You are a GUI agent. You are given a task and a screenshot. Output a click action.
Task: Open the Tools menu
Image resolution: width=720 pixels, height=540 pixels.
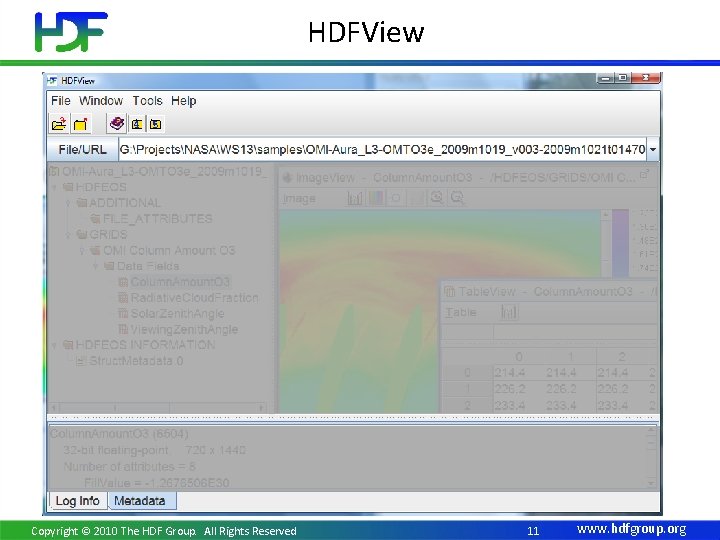coord(147,101)
